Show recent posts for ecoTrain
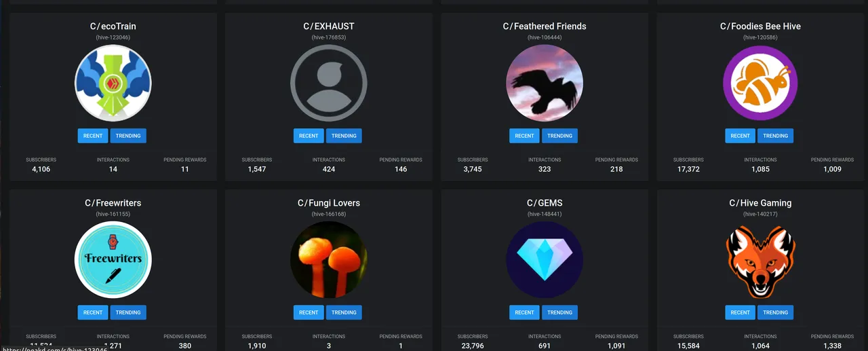Image resolution: width=868 pixels, height=351 pixels. (93, 136)
